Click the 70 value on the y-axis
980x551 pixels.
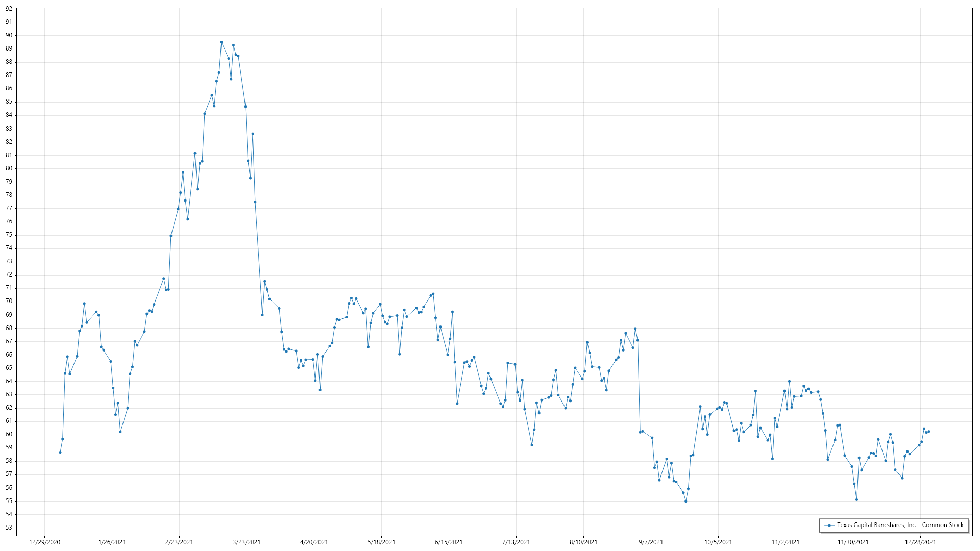[x=9, y=302]
